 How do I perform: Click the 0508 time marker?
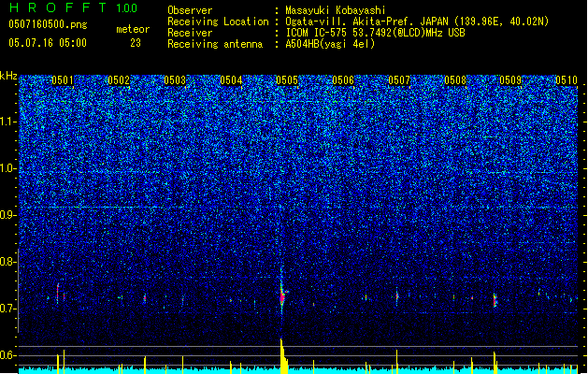tap(455, 80)
